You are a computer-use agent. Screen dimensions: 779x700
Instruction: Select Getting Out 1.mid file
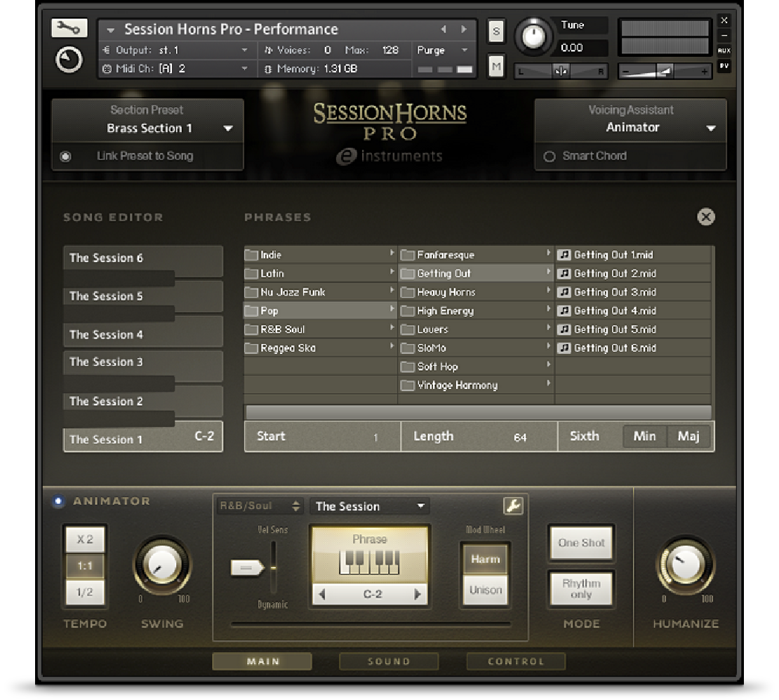[634, 255]
